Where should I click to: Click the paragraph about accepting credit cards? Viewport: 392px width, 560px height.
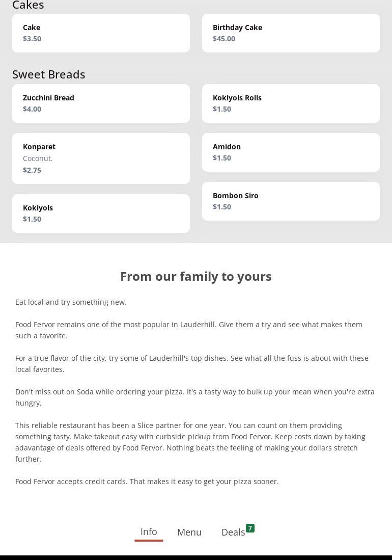tap(147, 482)
